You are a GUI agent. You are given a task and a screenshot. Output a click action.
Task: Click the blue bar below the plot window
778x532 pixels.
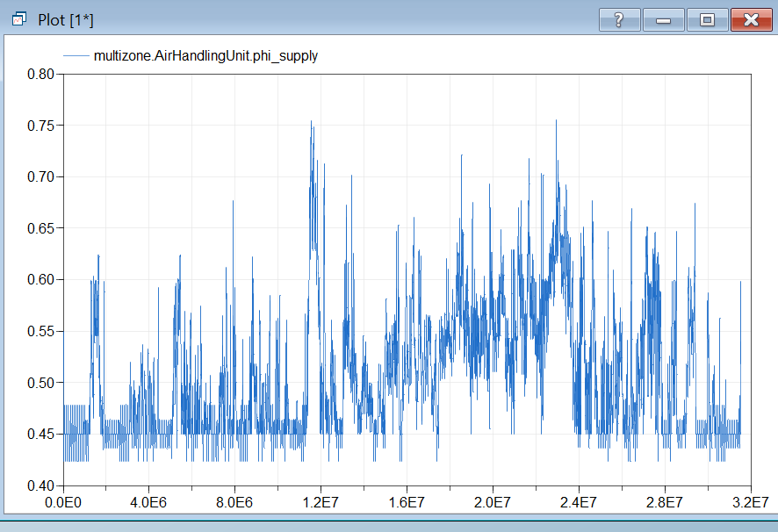point(389,528)
